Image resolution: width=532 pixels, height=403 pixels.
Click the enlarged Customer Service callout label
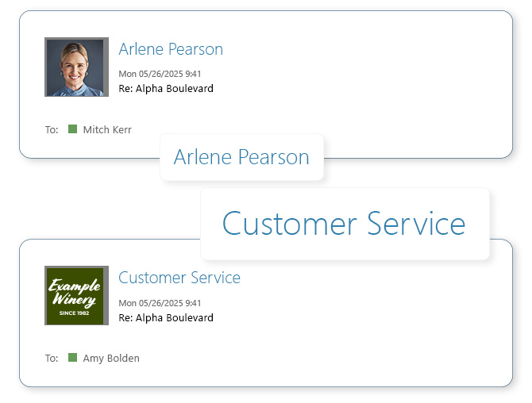344,224
